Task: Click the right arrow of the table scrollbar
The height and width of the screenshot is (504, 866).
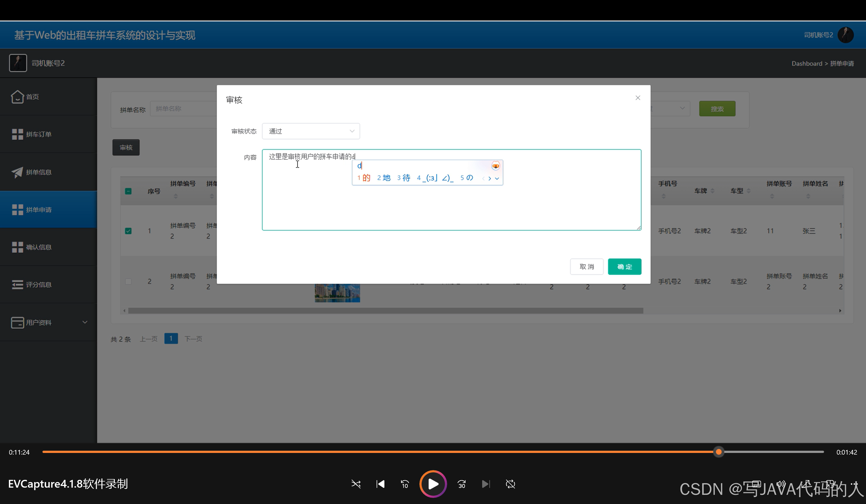Action: coord(840,311)
